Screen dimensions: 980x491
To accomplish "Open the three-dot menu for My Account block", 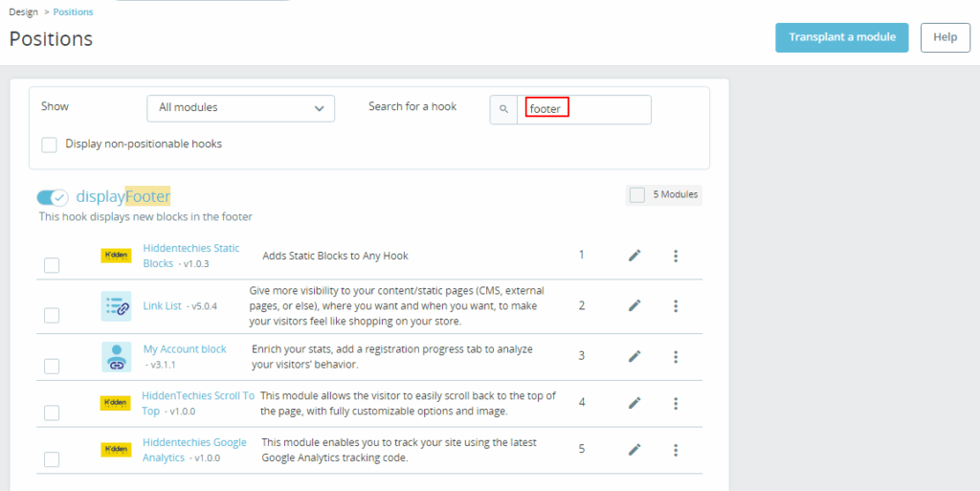I will (x=676, y=356).
